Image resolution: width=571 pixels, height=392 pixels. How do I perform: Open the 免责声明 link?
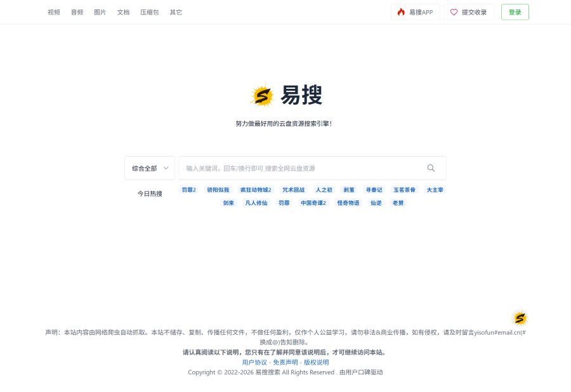pyautogui.click(x=285, y=362)
